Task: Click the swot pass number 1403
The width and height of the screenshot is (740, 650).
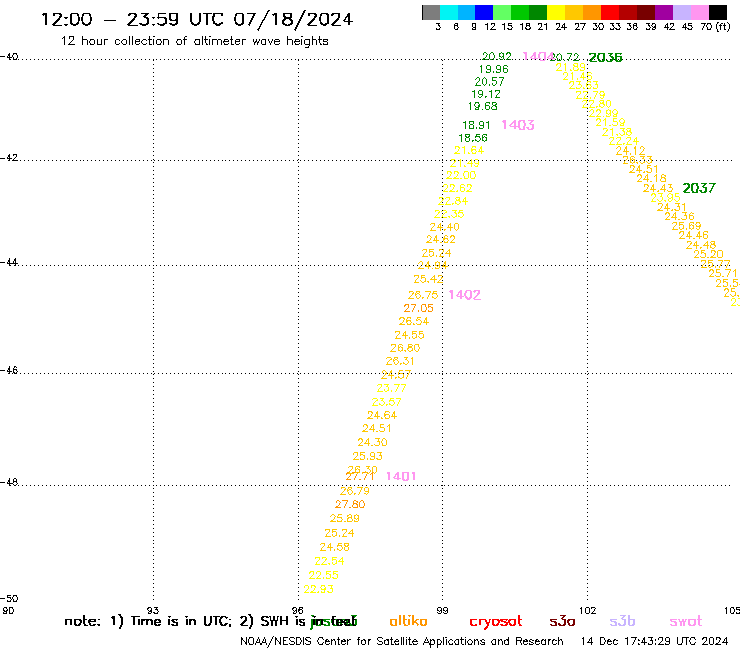Action: 518,125
